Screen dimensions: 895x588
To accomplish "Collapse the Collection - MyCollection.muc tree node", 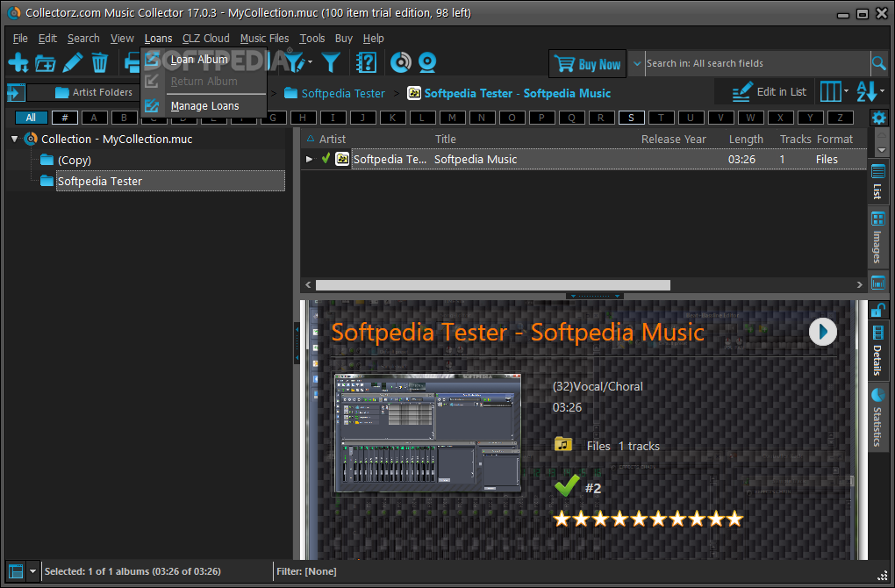I will pos(14,139).
